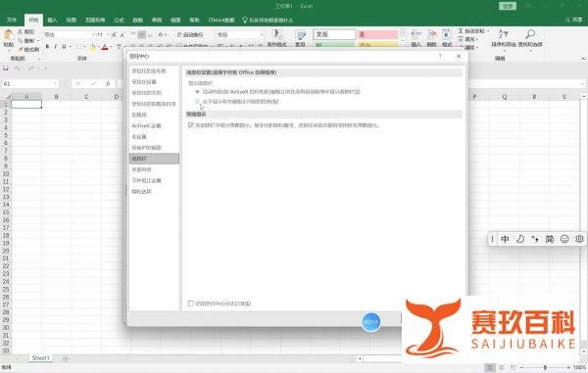Select the Format Painter brush
588x373 pixels.
click(21, 49)
